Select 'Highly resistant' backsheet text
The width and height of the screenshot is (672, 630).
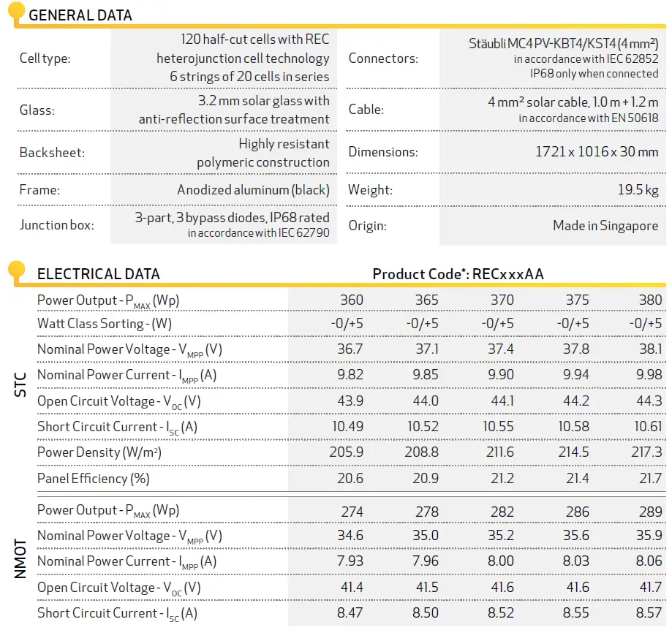click(284, 144)
